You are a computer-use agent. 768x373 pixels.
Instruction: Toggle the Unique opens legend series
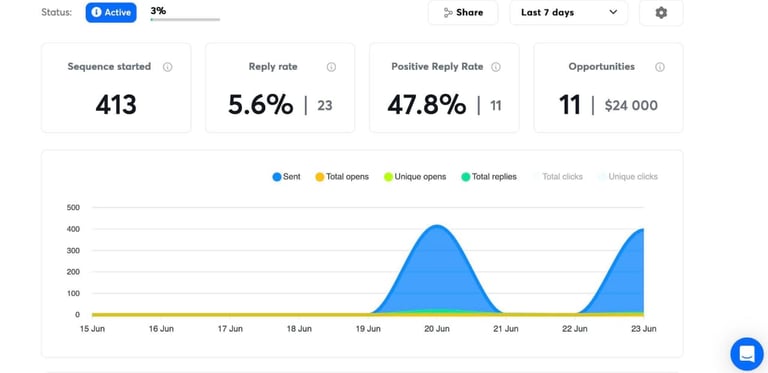[x=415, y=177]
